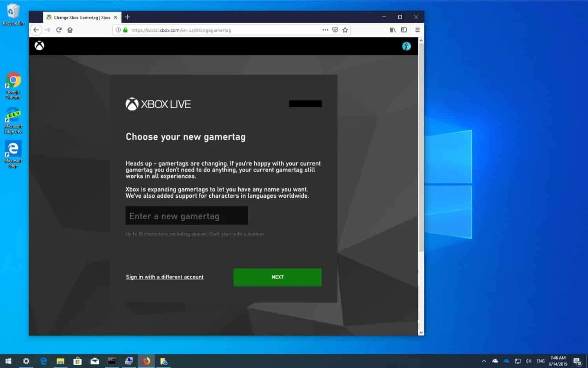The width and height of the screenshot is (588, 368).
Task: Click the Firefox taskbar icon
Action: click(146, 361)
